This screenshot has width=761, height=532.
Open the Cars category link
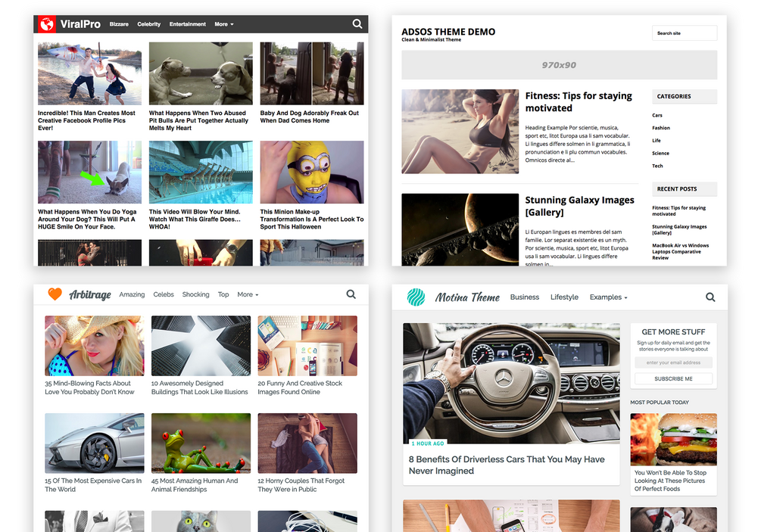[x=657, y=116]
